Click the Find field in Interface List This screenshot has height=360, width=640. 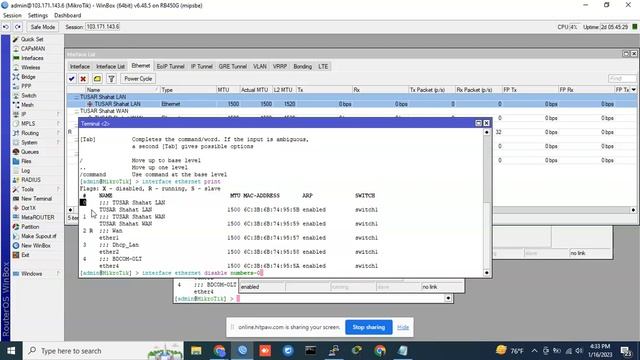point(622,78)
